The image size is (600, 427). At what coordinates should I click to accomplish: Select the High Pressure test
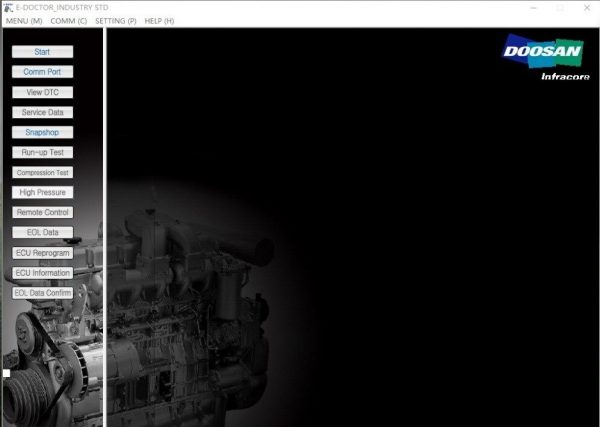[42, 192]
